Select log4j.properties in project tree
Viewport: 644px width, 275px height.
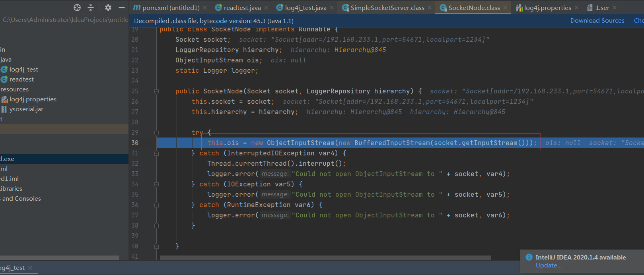click(x=33, y=99)
